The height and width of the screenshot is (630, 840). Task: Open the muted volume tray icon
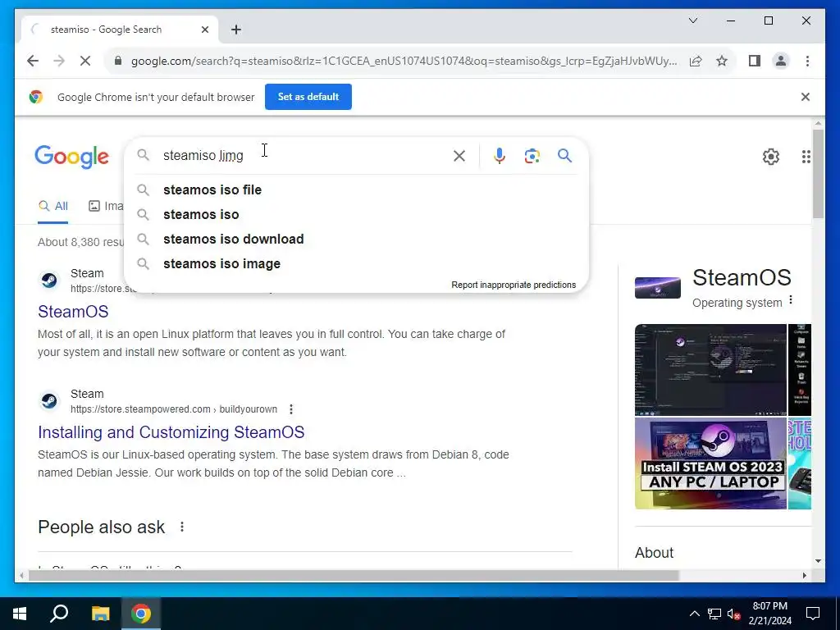point(733,614)
